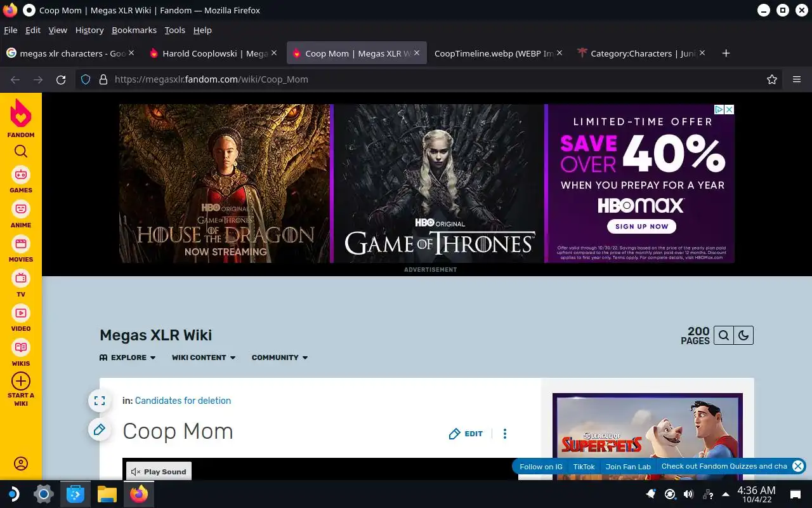Expand the COMMUNITY dropdown
812x508 pixels.
point(280,358)
